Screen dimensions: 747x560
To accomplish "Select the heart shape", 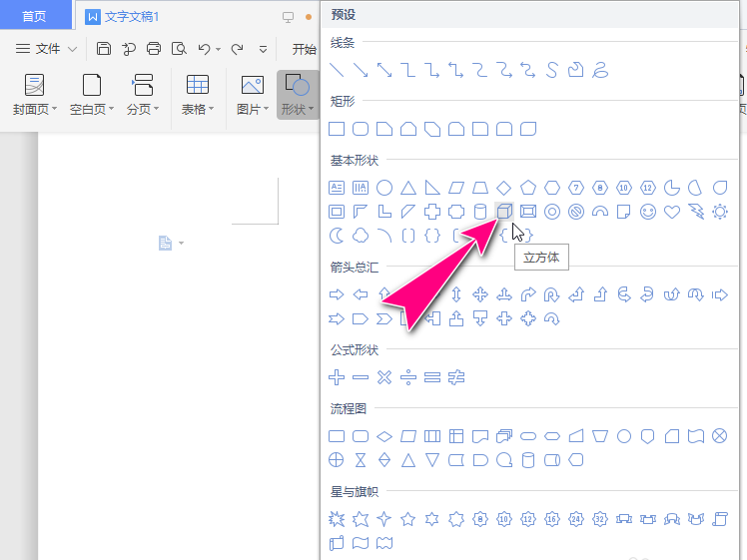I will [x=672, y=212].
